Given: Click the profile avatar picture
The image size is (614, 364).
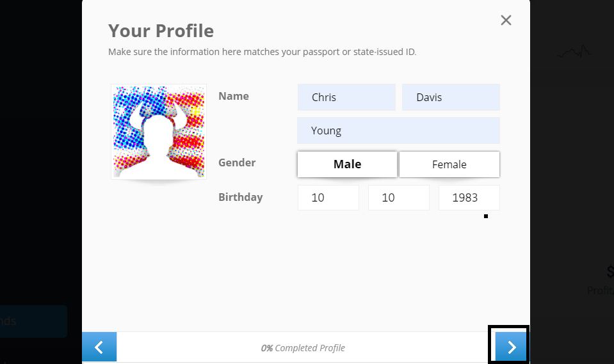Looking at the screenshot, I should [159, 131].
